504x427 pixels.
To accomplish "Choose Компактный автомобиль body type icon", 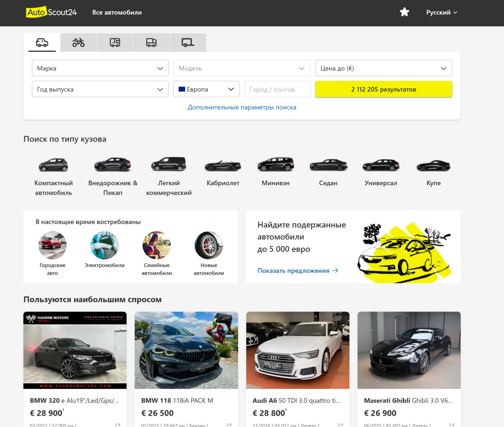I will 53,165.
